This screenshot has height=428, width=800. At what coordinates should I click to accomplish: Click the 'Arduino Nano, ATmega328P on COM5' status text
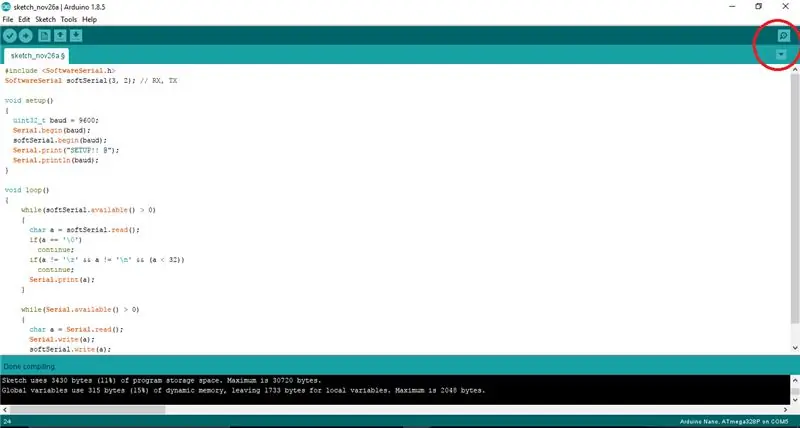pos(734,422)
